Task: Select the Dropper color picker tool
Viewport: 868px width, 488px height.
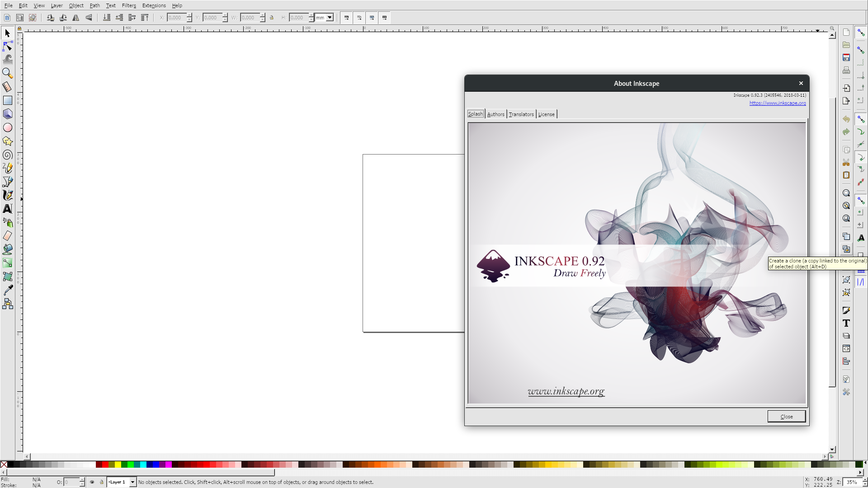Action: (x=7, y=290)
